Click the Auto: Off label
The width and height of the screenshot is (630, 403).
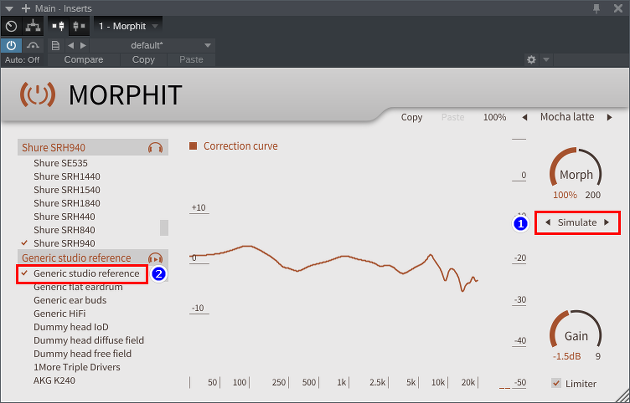point(22,60)
